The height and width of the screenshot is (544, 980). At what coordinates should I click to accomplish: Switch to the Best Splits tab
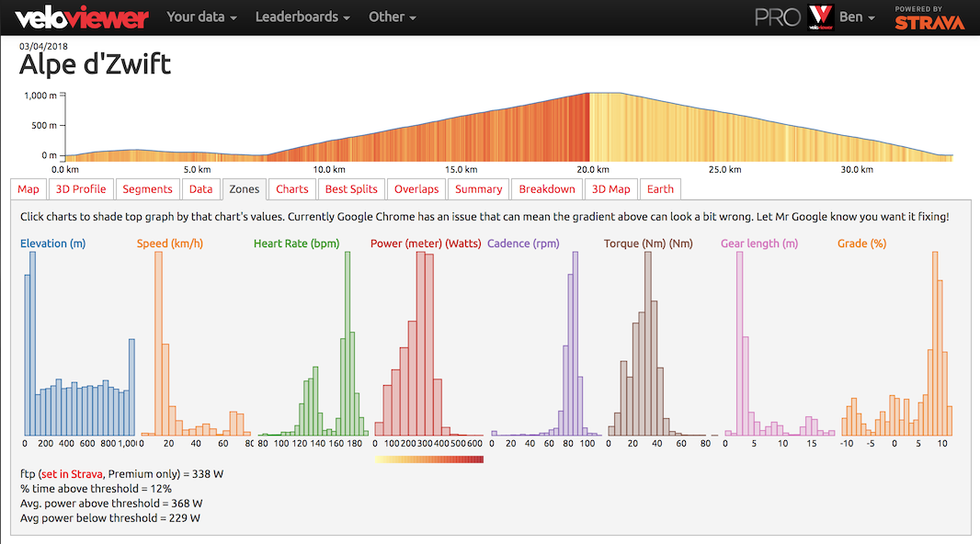coord(351,189)
